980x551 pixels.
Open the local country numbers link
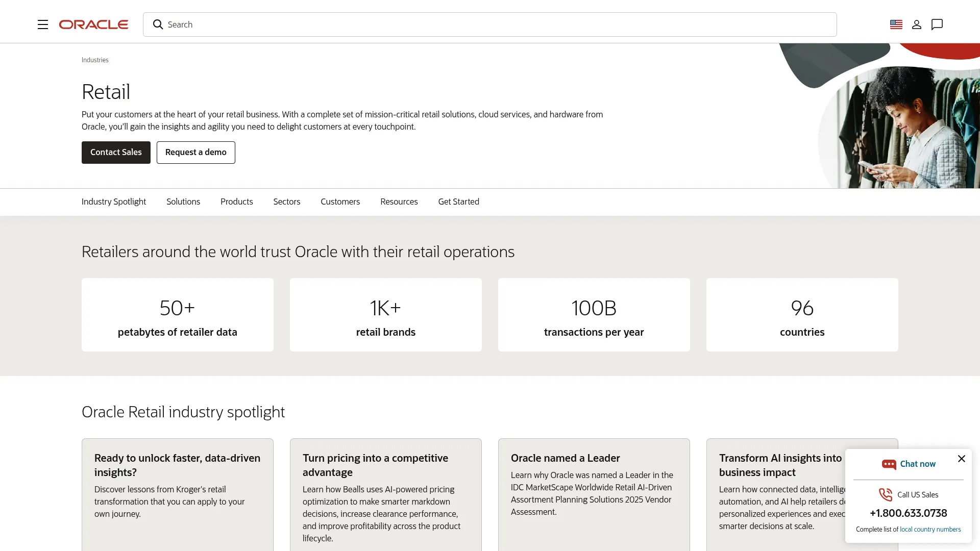930,529
